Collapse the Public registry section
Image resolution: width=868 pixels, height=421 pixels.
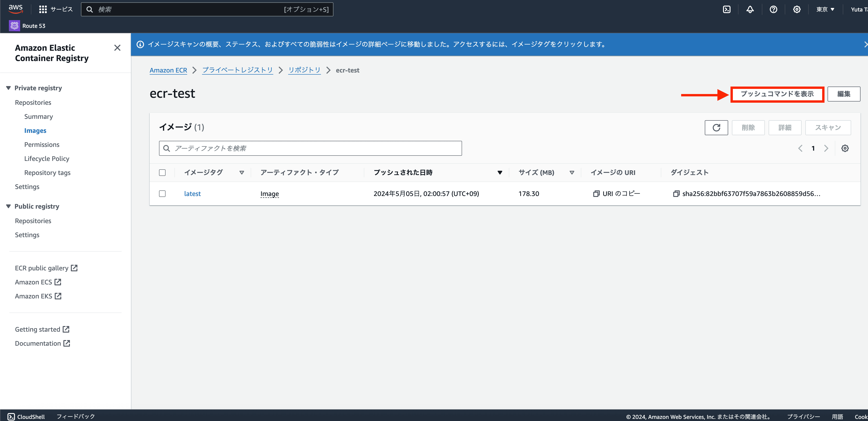8,206
